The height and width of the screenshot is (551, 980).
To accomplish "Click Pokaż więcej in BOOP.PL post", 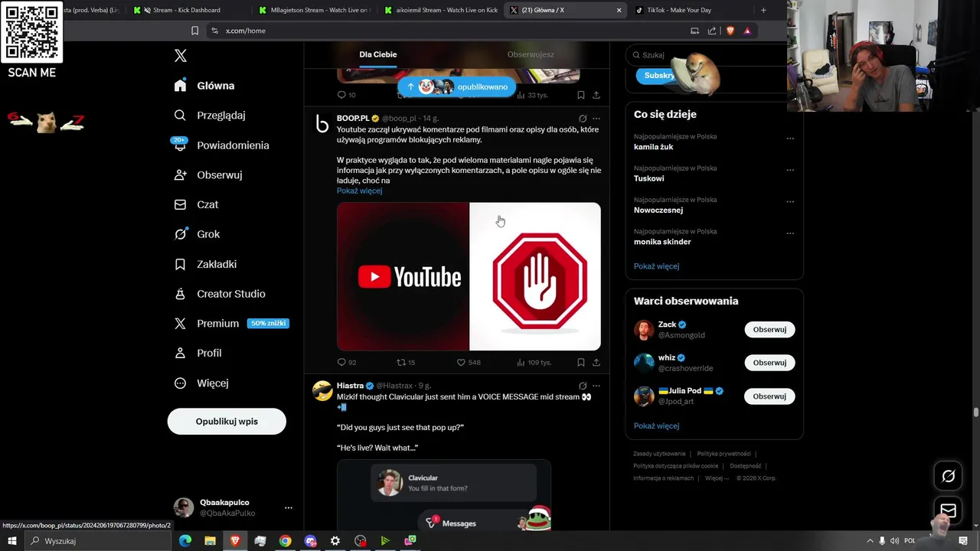I will (359, 191).
